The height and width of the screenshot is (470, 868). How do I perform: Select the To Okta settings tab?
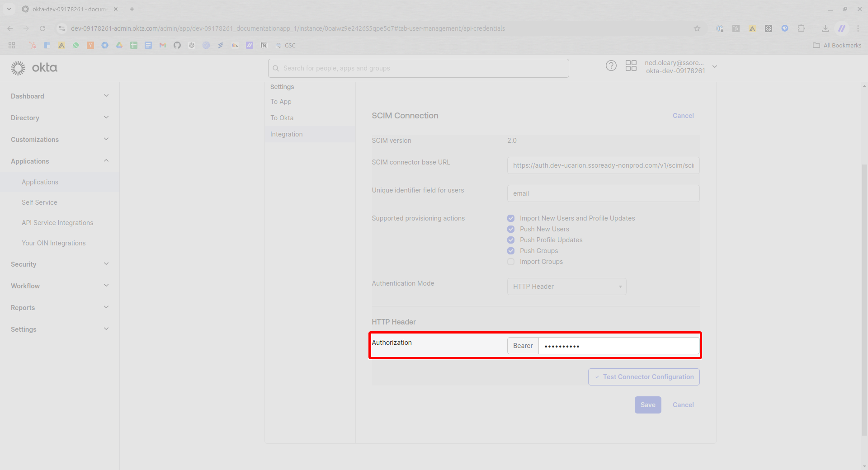click(x=282, y=118)
